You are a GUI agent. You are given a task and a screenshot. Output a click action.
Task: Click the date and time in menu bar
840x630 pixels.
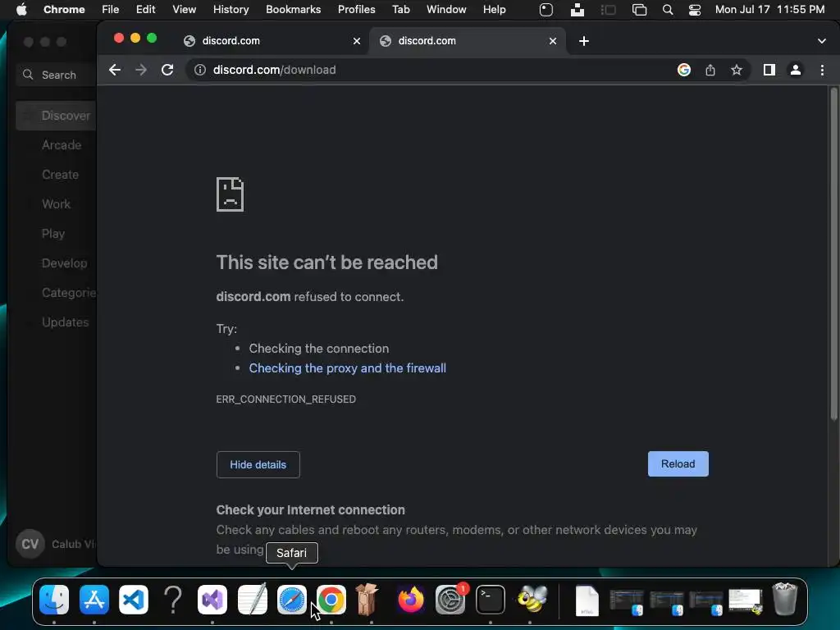769,10
